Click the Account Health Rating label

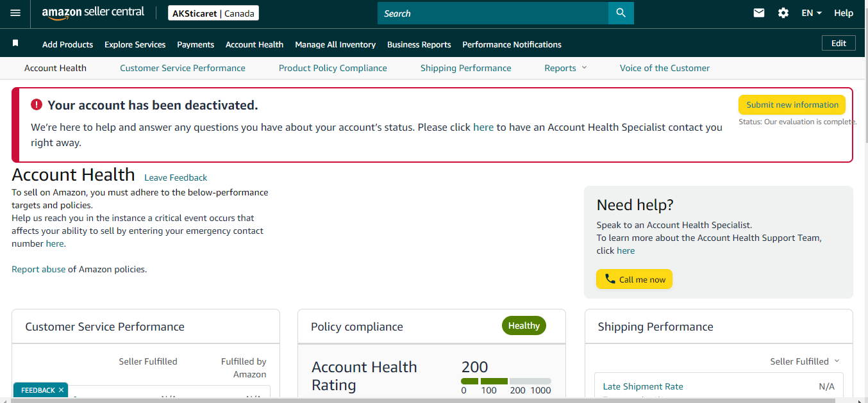pos(364,376)
